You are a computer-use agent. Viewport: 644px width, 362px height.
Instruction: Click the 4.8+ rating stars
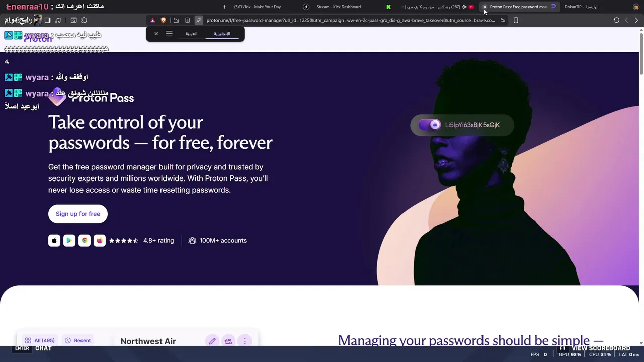[x=124, y=241]
